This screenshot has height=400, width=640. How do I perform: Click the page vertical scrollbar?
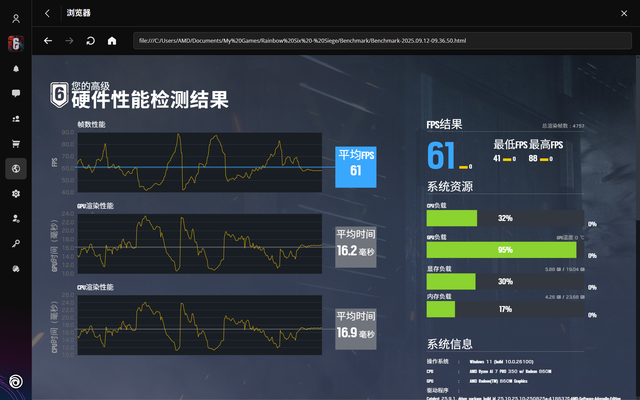tap(638, 139)
